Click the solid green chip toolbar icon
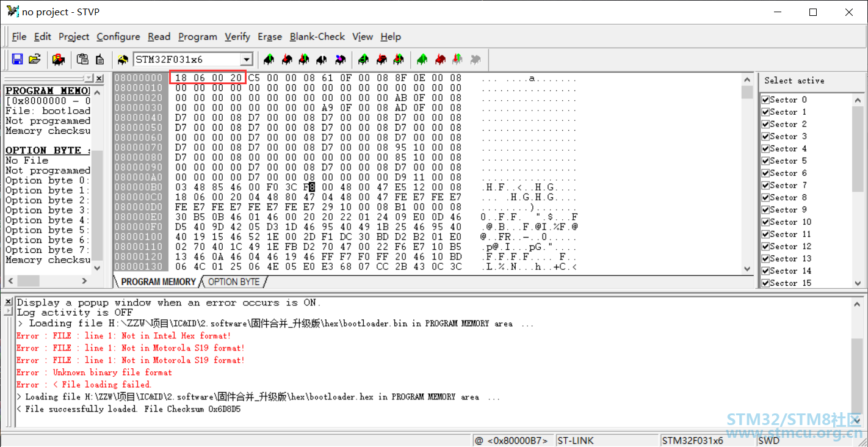868x447 pixels. [x=422, y=59]
